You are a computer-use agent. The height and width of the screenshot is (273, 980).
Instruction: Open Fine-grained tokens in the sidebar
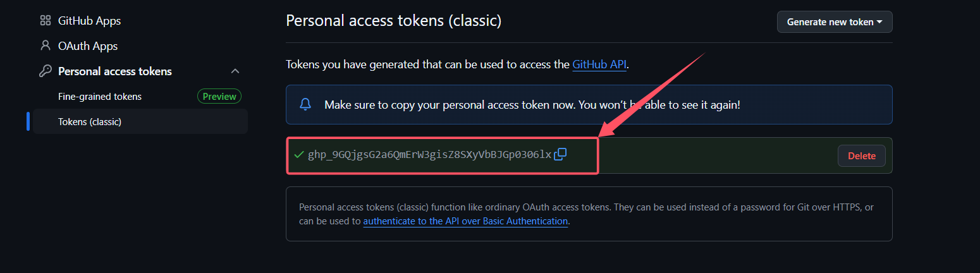(100, 97)
